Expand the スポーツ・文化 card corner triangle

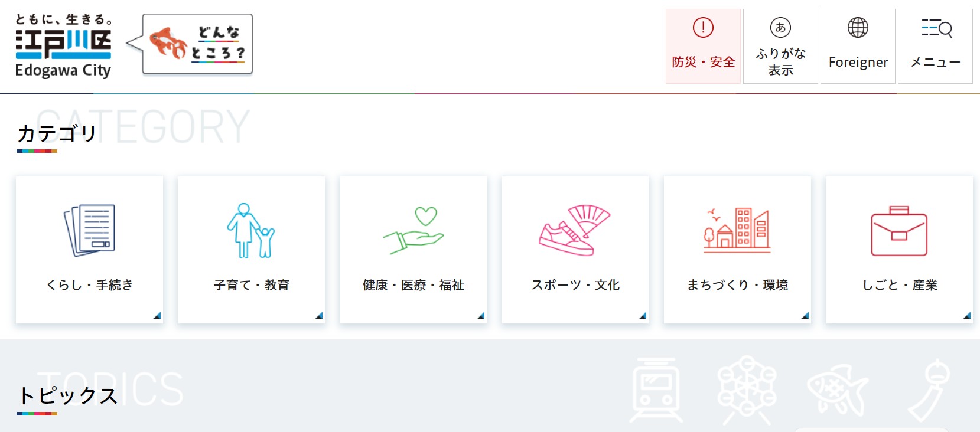642,316
